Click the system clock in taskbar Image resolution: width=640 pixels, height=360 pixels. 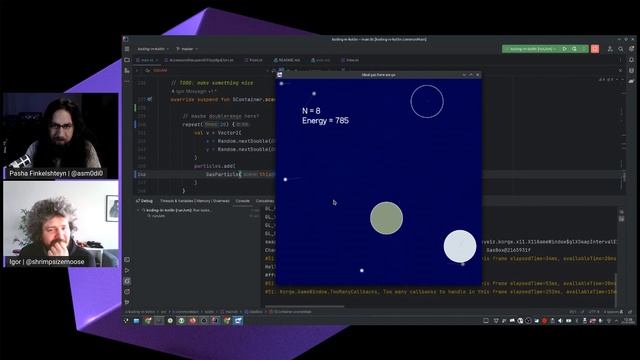pos(629,321)
